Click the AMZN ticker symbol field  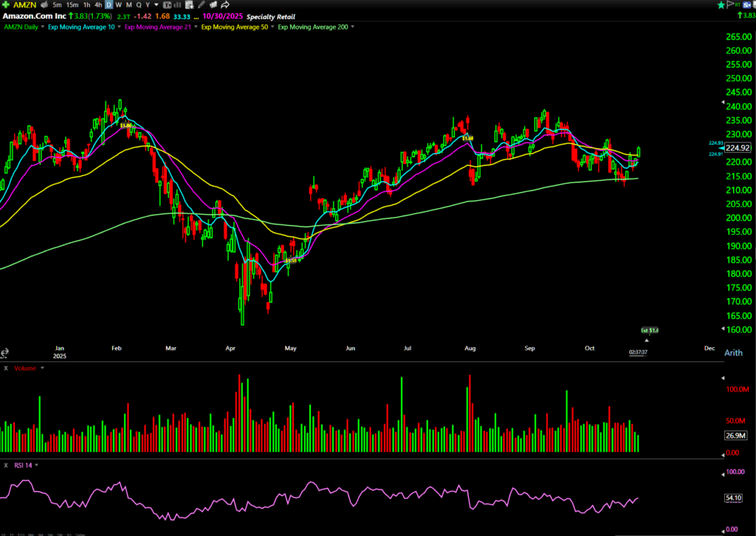pos(24,4)
